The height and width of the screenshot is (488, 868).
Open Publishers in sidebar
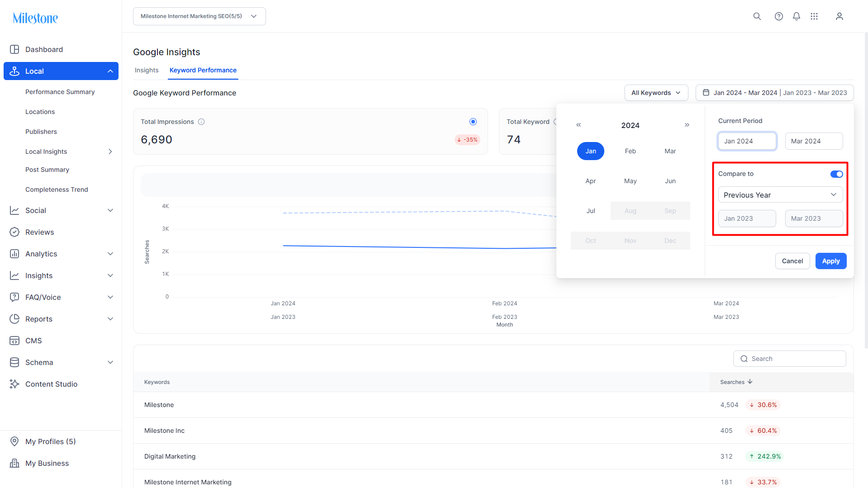41,132
